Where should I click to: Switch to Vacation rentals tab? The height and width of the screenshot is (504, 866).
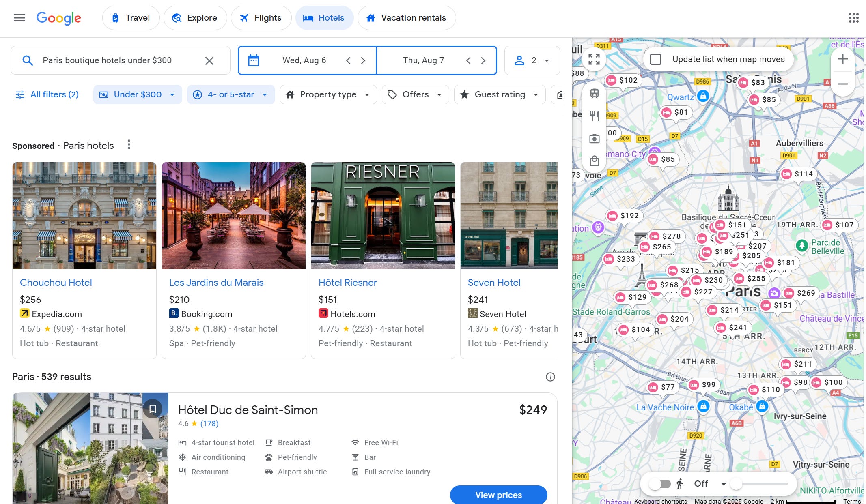click(x=407, y=18)
